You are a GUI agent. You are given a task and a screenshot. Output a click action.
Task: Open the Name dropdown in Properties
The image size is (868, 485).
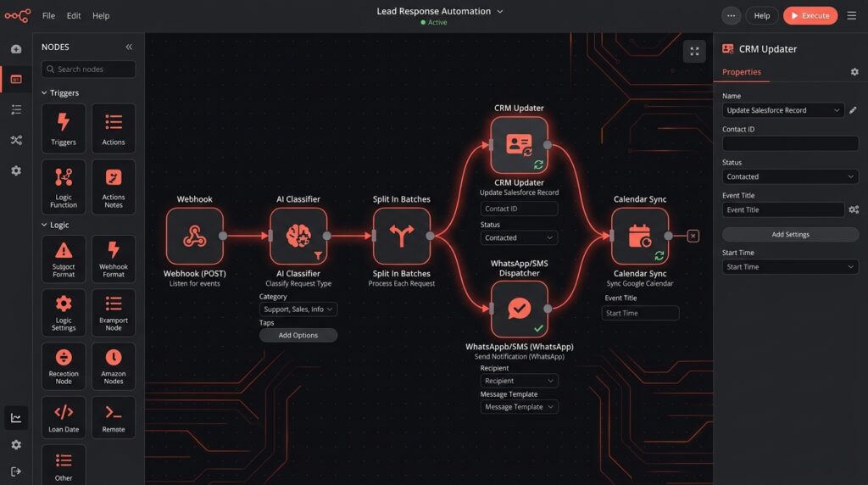(782, 110)
